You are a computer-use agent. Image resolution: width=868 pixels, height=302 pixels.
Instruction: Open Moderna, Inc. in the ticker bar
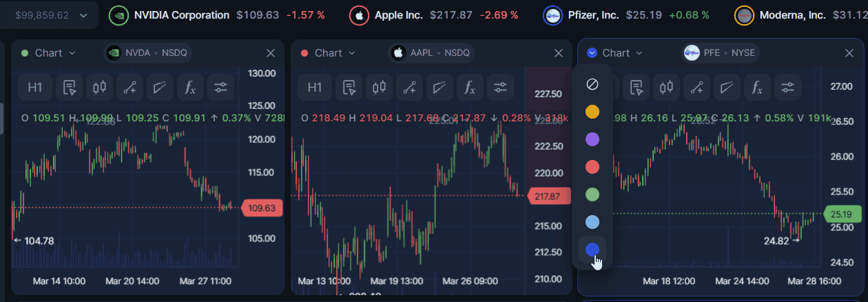pyautogui.click(x=792, y=15)
